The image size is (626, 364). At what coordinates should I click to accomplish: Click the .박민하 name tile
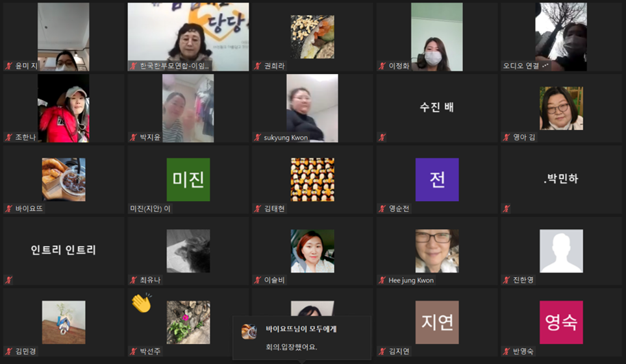[x=561, y=180]
